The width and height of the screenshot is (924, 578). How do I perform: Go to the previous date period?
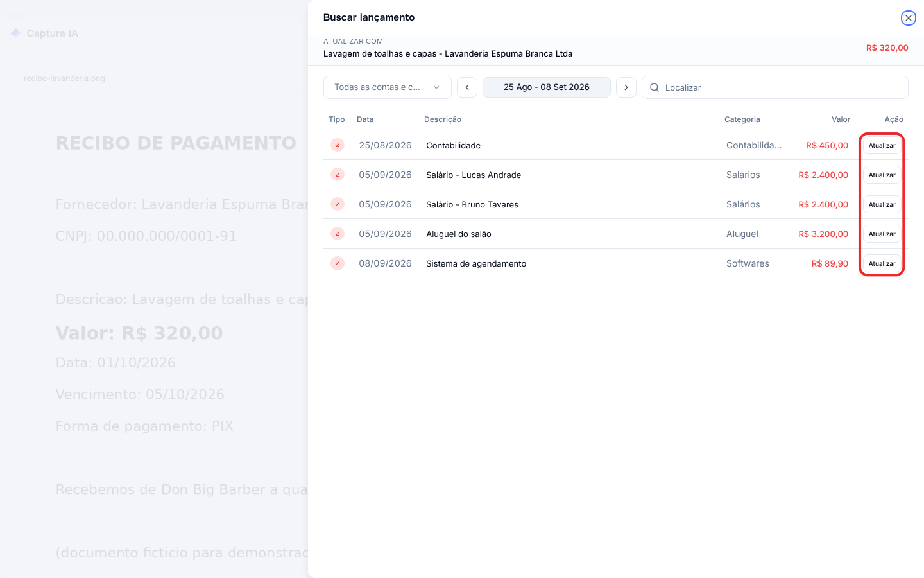coord(467,87)
